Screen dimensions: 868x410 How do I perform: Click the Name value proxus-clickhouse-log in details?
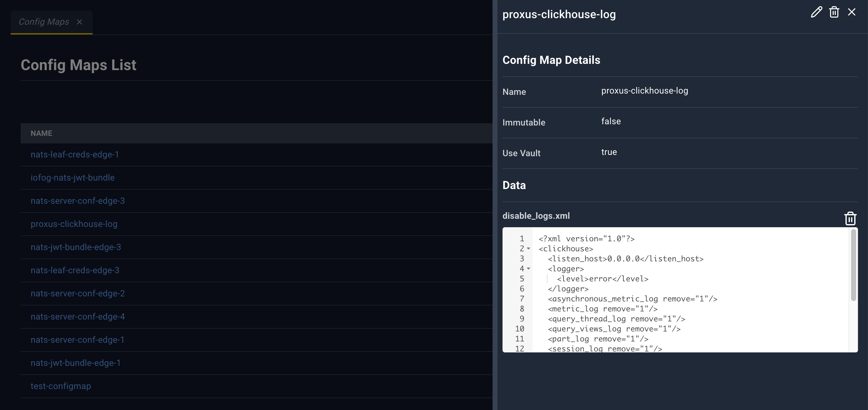[645, 91]
